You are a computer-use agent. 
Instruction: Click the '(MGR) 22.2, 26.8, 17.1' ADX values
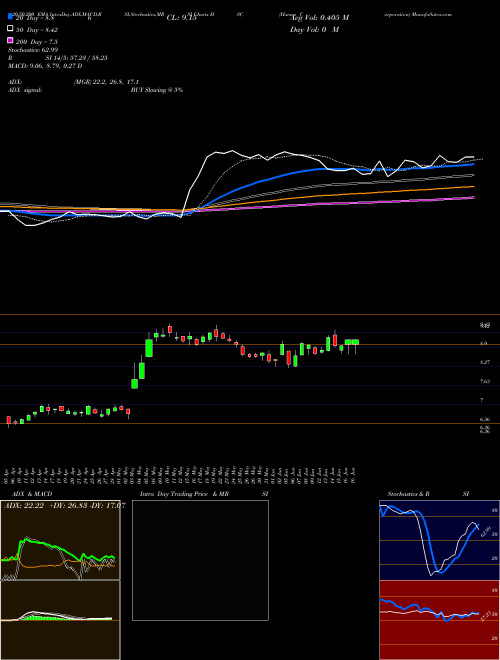click(x=106, y=82)
